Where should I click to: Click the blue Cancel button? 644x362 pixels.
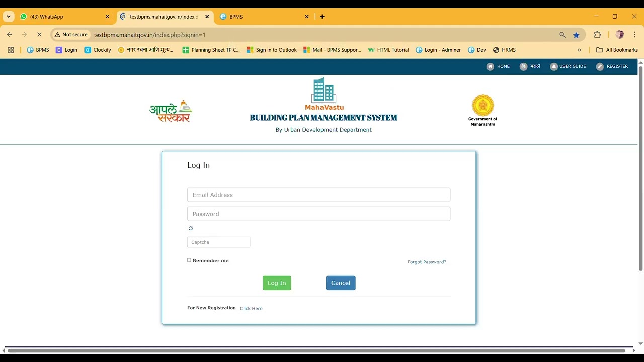pyautogui.click(x=341, y=283)
